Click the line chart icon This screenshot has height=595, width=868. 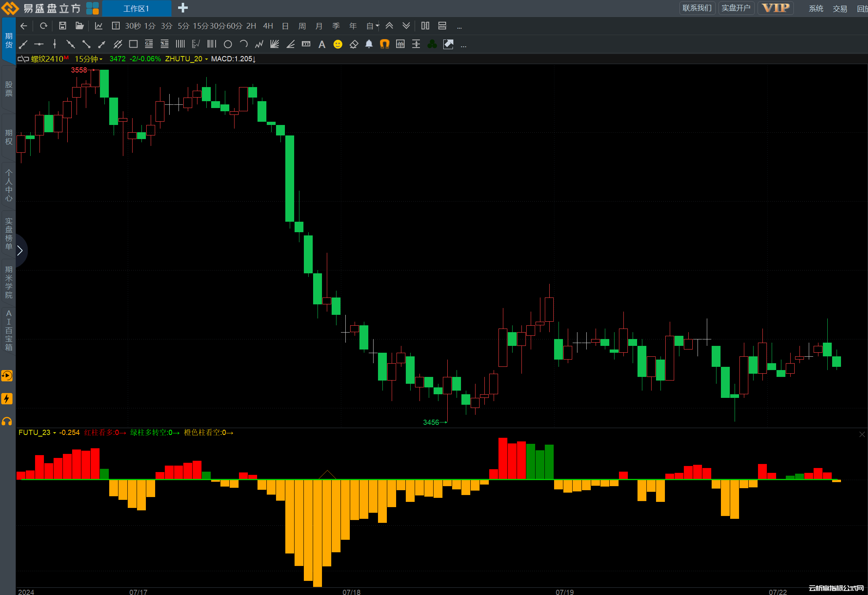[x=99, y=26]
